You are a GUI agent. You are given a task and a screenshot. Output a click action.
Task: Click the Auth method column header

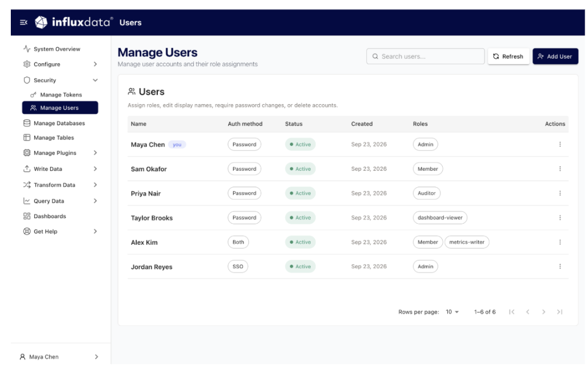[x=245, y=124]
